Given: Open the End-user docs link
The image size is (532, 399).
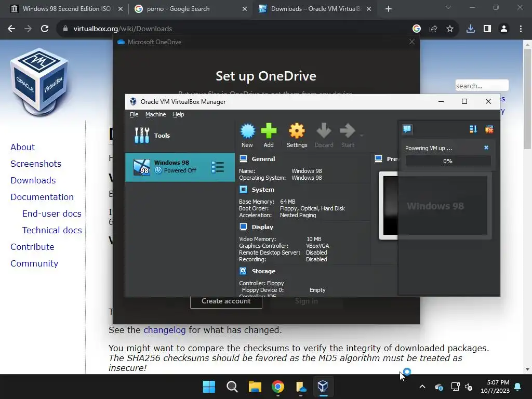Looking at the screenshot, I should click(52, 214).
